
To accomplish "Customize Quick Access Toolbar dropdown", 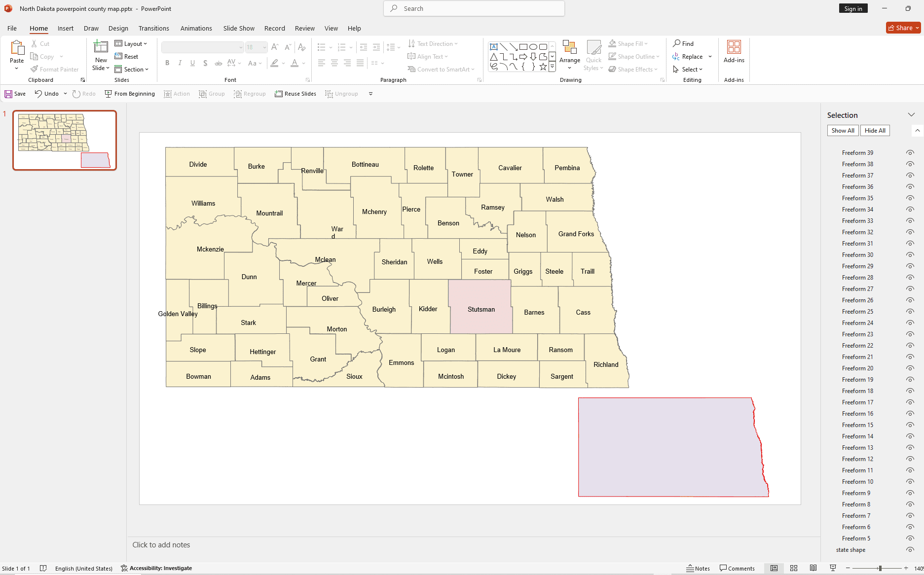I will click(370, 94).
